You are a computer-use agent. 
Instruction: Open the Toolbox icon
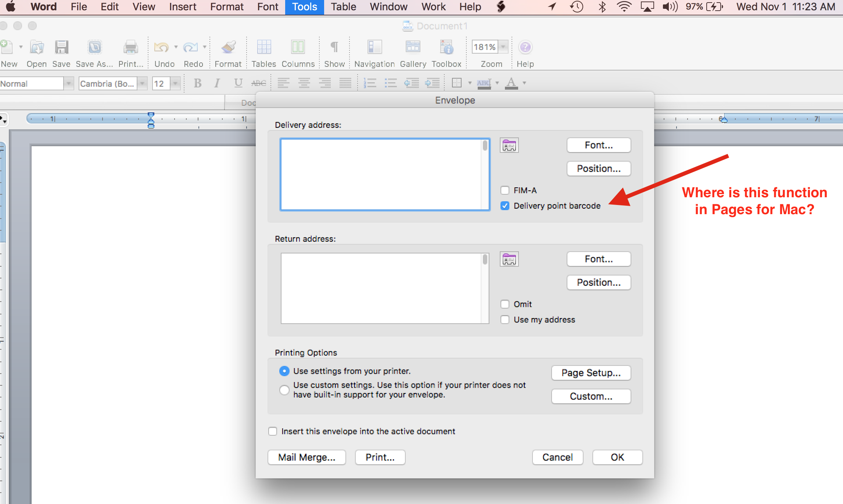[446, 48]
